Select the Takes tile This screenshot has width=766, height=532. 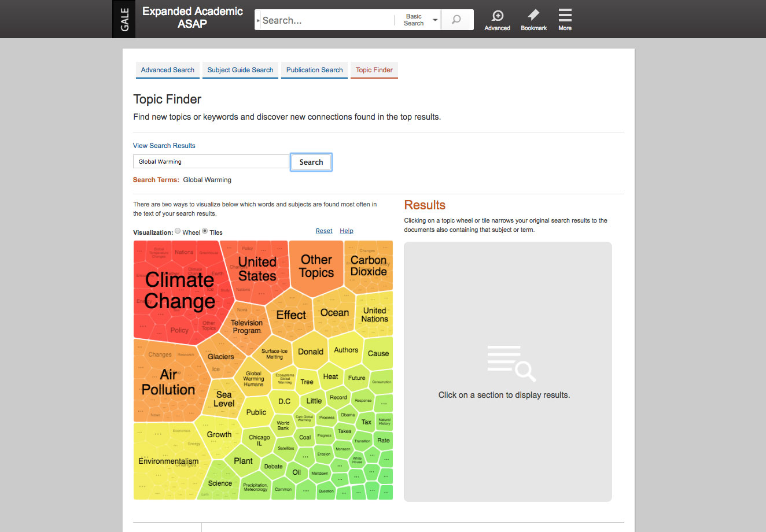344,431
